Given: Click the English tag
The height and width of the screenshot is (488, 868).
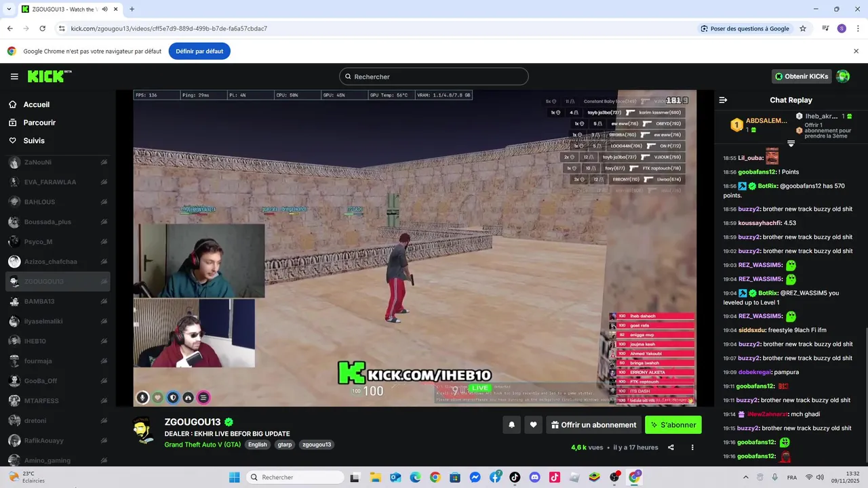Looking at the screenshot, I should click(258, 445).
